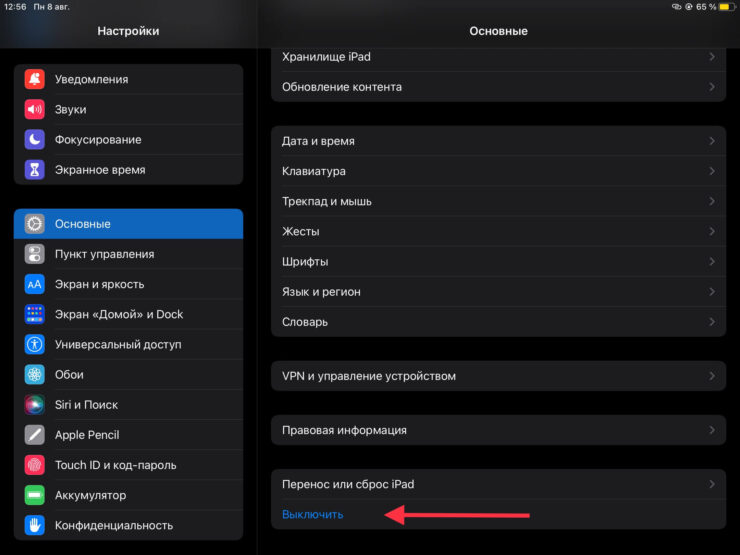Tap the red Notifications bell icon

35,80
